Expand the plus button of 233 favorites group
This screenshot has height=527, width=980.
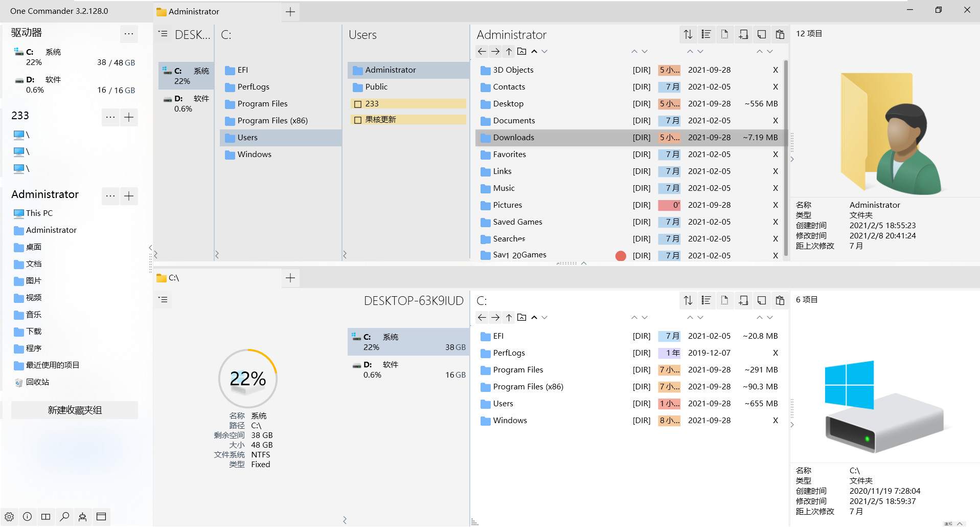pos(129,117)
